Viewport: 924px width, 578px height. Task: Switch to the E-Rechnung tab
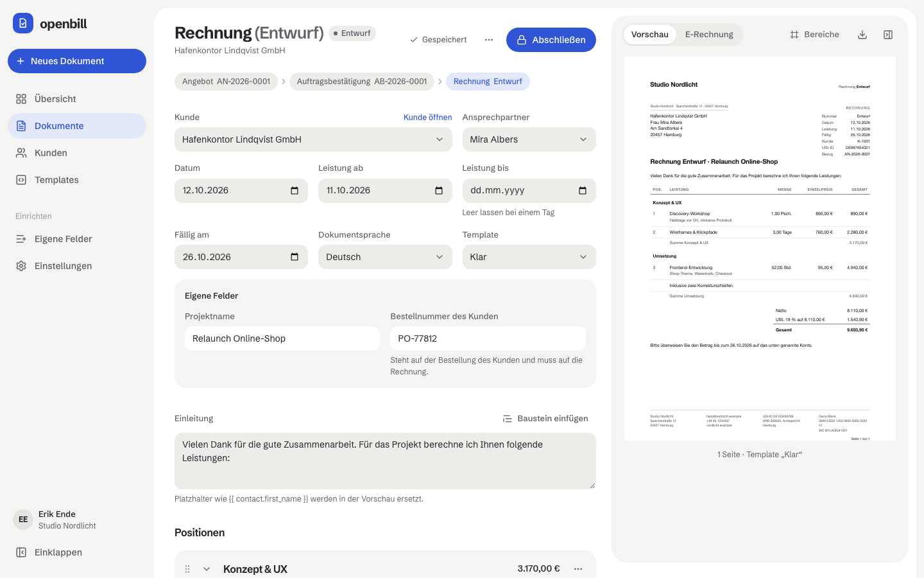tap(709, 35)
